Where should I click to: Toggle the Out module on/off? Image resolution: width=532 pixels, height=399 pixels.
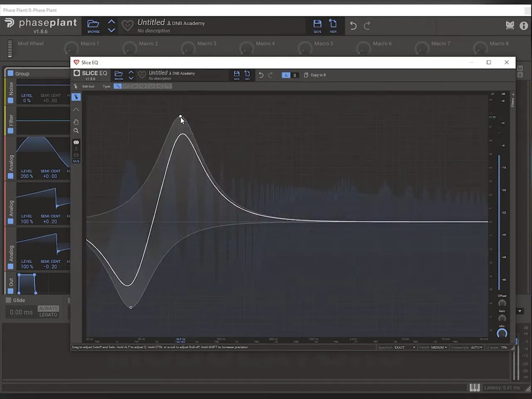(10, 291)
